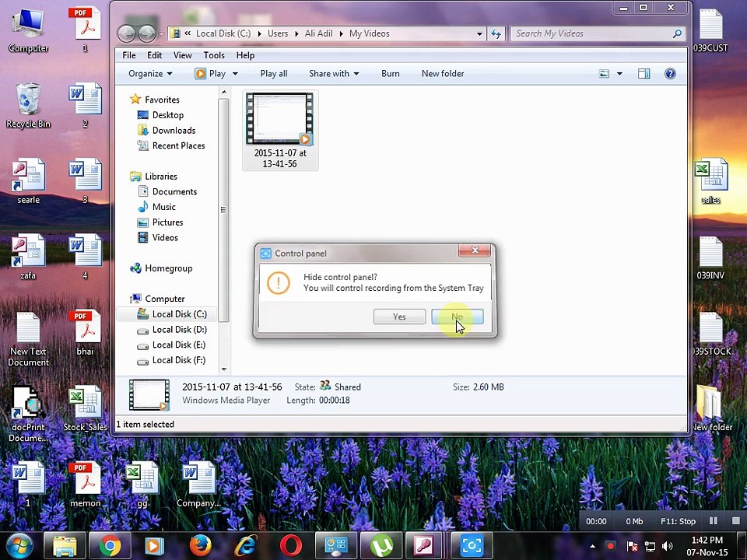747x560 pixels.
Task: Click No in the Hide control panel dialog
Action: pyautogui.click(x=458, y=317)
